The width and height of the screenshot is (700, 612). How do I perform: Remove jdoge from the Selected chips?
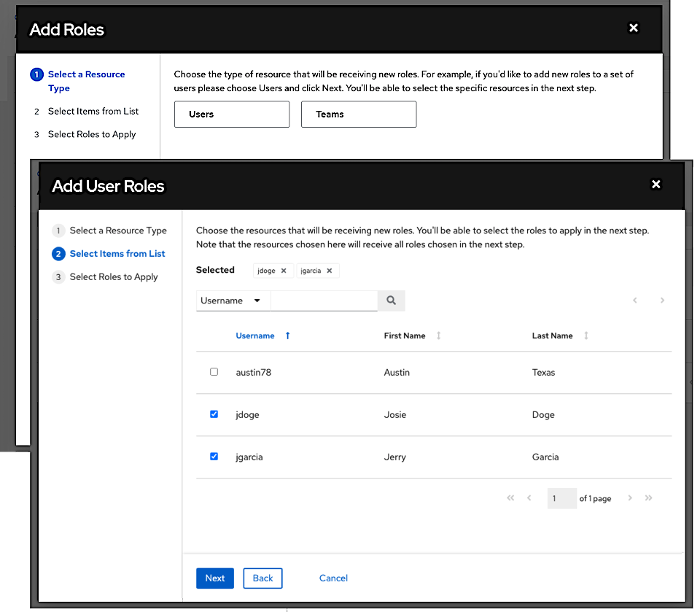click(x=284, y=270)
